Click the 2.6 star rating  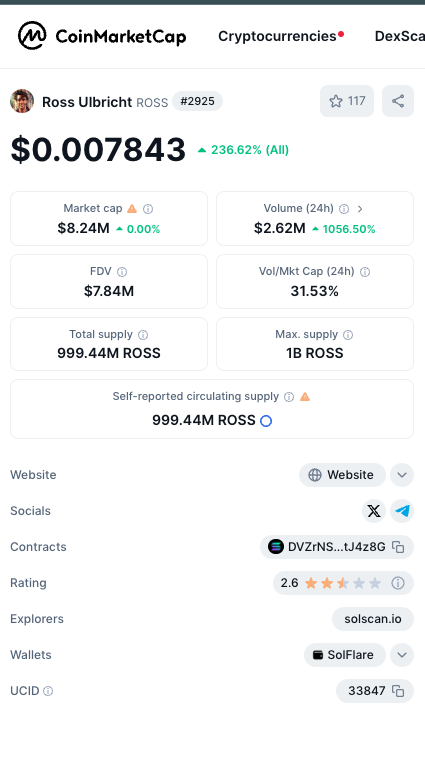(331, 583)
